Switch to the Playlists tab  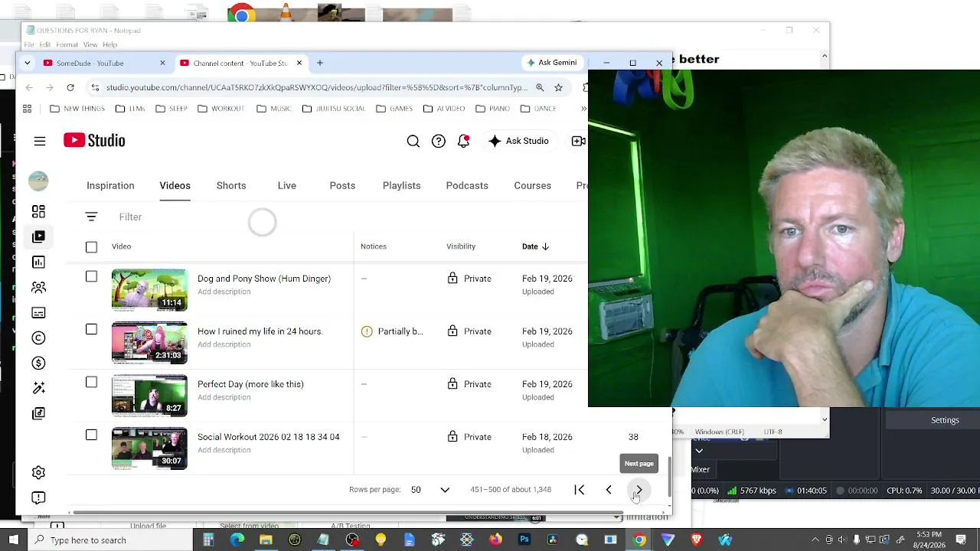pyautogui.click(x=402, y=186)
